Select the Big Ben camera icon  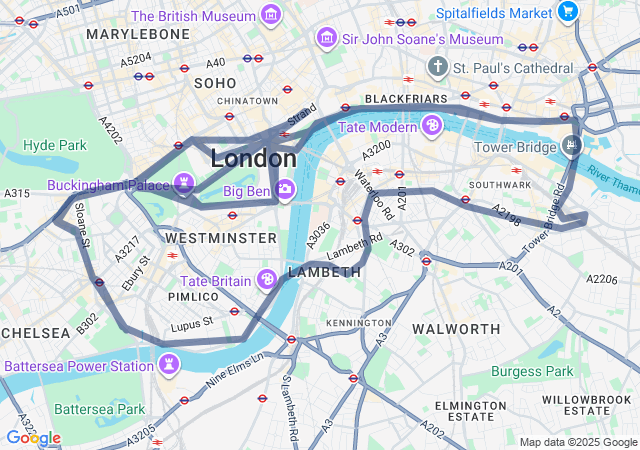point(285,189)
